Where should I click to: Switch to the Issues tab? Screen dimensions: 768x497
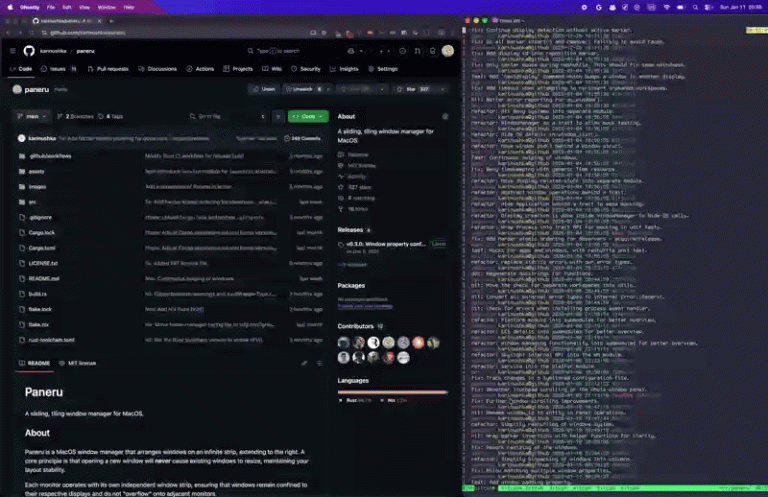tap(58, 69)
